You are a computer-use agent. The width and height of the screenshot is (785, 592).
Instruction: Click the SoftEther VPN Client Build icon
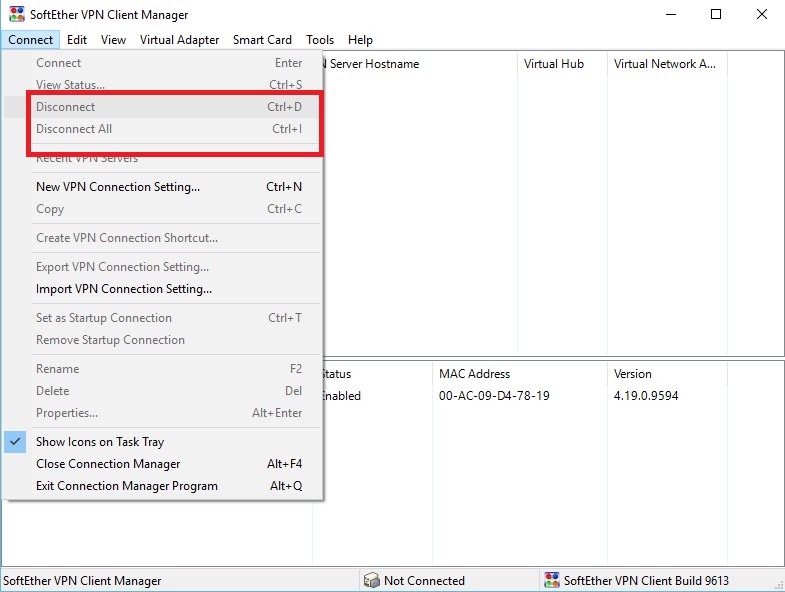pyautogui.click(x=552, y=580)
